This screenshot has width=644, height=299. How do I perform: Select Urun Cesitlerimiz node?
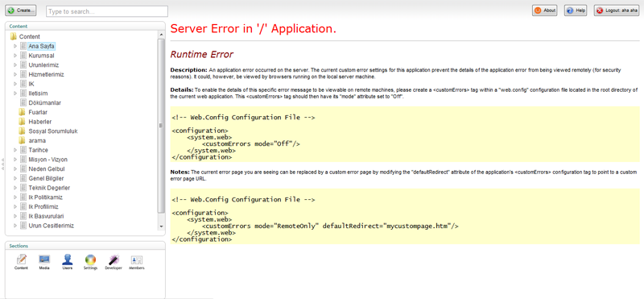(51, 226)
